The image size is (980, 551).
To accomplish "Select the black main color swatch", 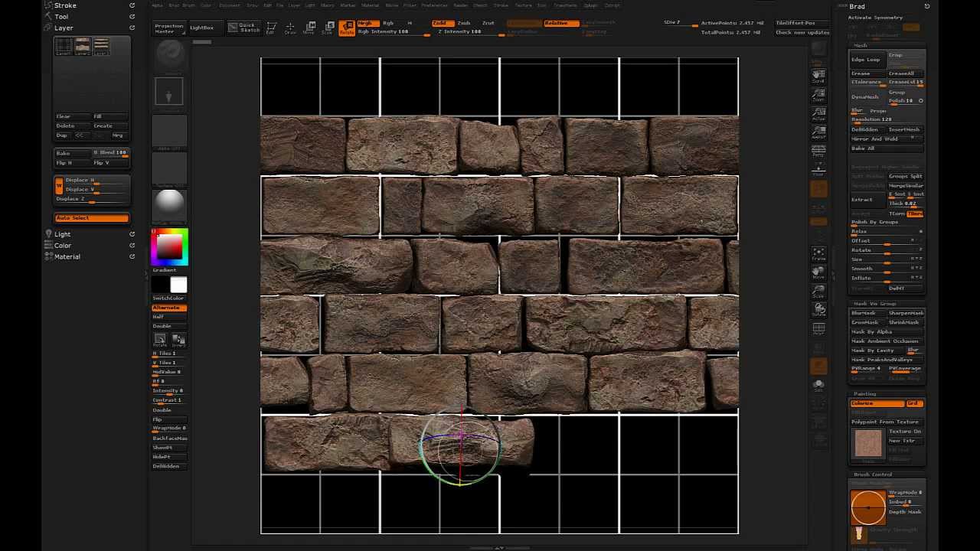I will coord(160,285).
